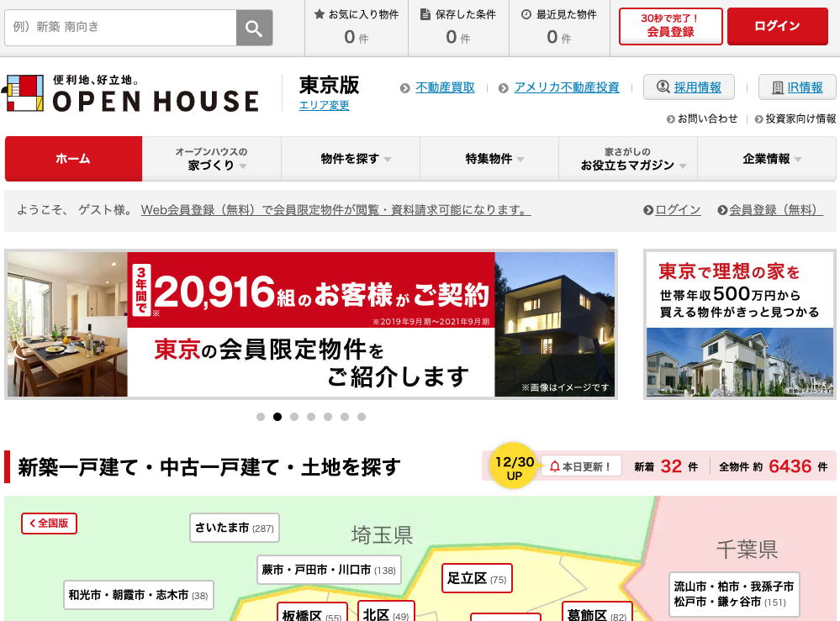Viewport: 840px width, 621px height.
Task: Click the bell icon in 本日更新
Action: click(x=555, y=466)
